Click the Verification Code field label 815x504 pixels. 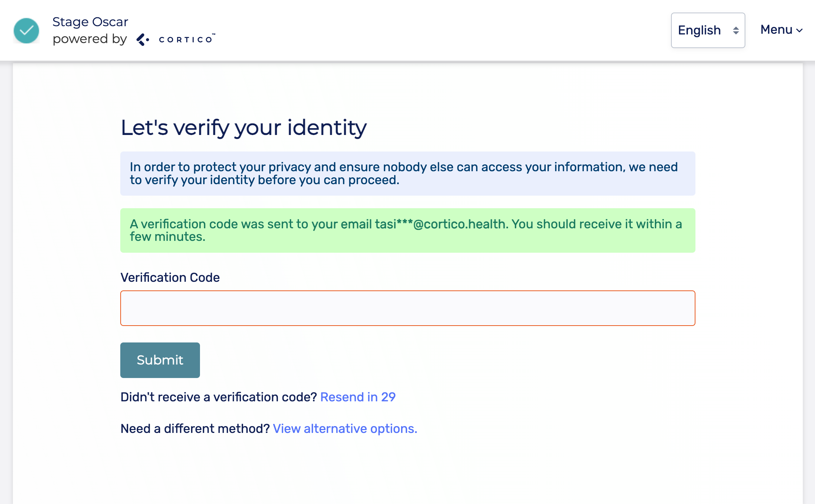click(x=170, y=277)
